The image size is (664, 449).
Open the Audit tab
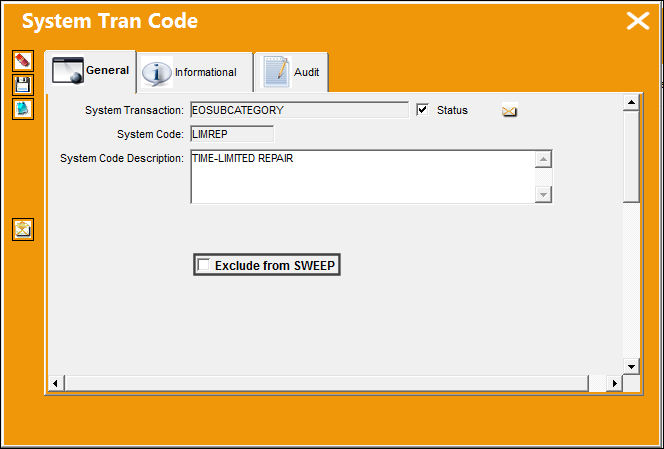pos(291,72)
